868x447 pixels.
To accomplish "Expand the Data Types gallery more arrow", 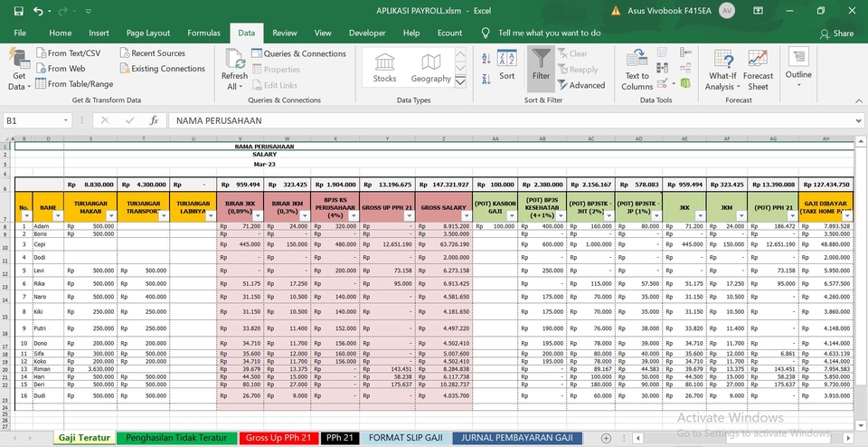I will (x=460, y=82).
